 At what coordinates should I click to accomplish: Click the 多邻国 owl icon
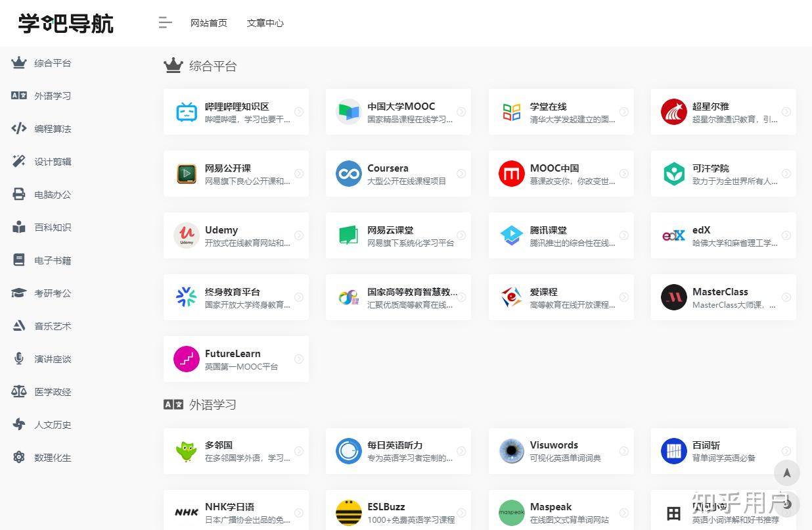tap(186, 451)
